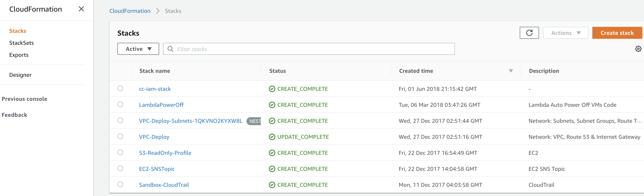Open the S3-ReadOnly-Profile stack link
Screen dimensions: 644x196
click(x=165, y=153)
